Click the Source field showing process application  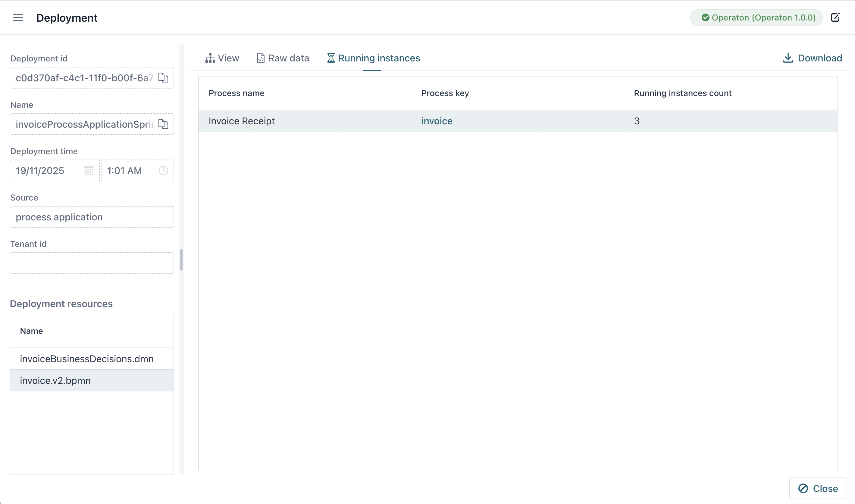click(x=91, y=217)
